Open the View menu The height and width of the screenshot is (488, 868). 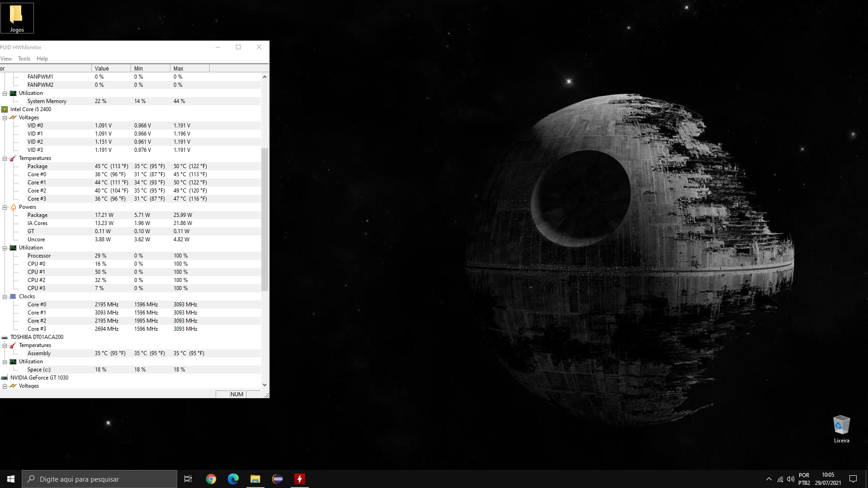pos(6,59)
